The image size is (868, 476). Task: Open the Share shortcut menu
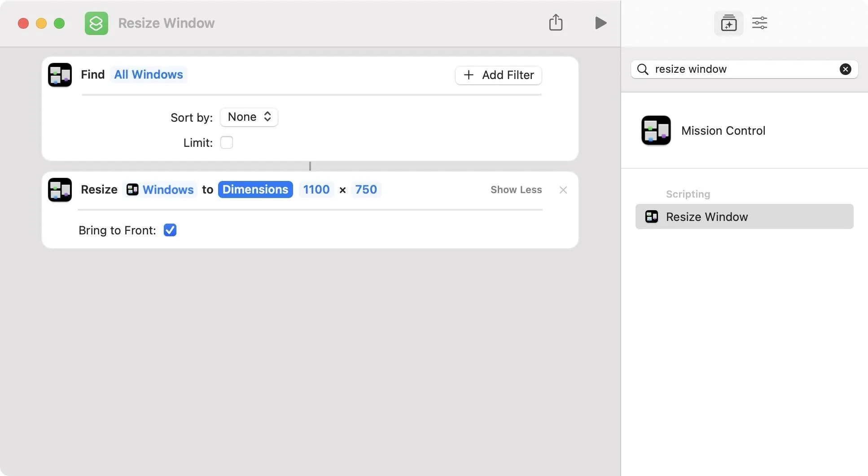click(x=556, y=22)
